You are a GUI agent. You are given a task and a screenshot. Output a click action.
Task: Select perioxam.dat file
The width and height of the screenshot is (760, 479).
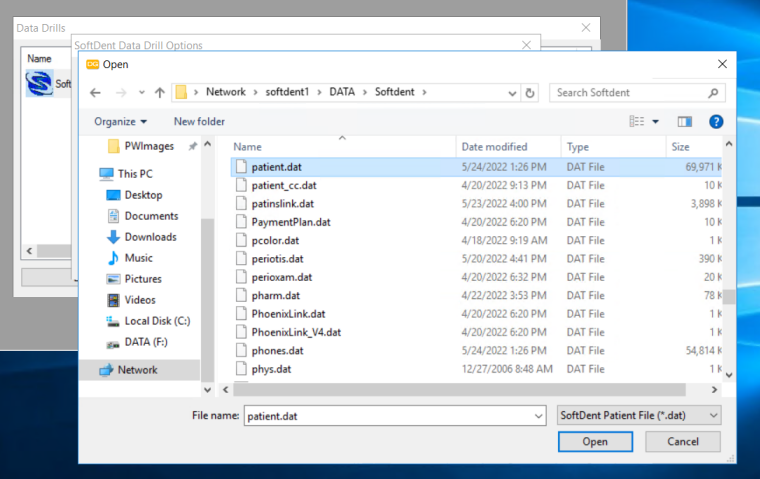point(282,277)
